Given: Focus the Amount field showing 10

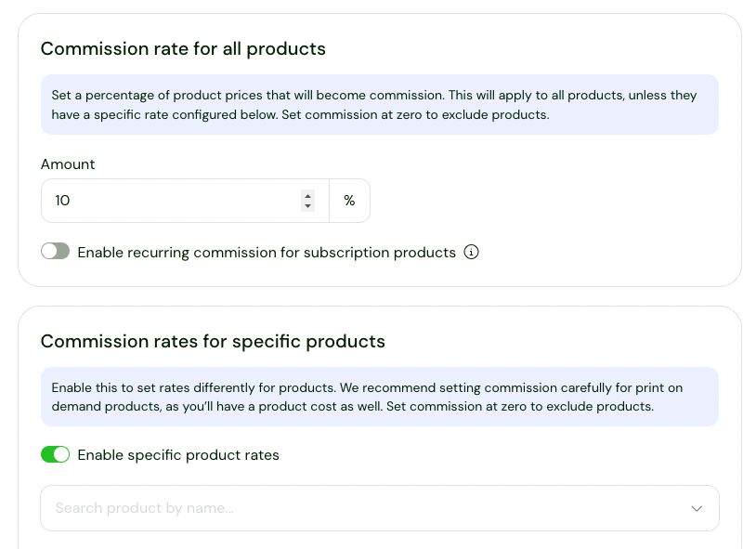Looking at the screenshot, I should [167, 201].
